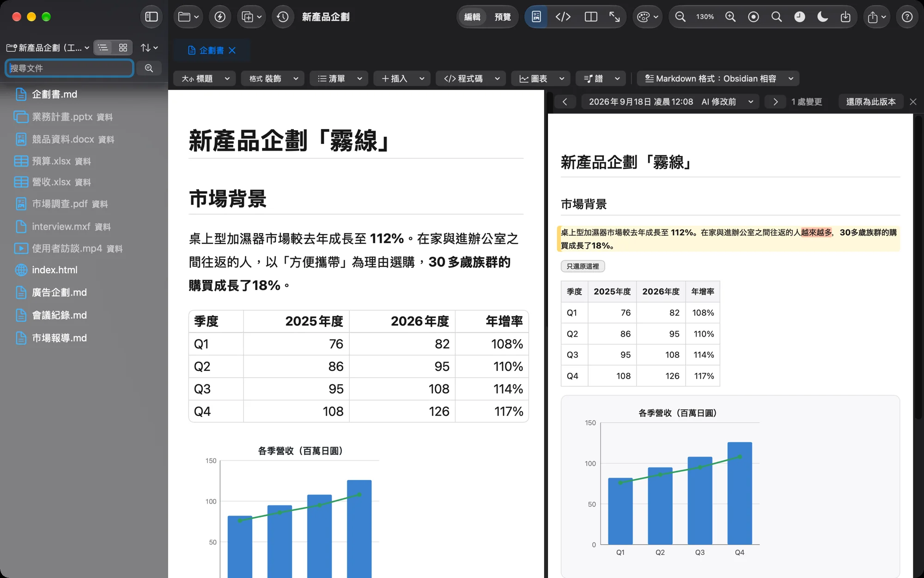Toggle the document preview view icon

536,17
